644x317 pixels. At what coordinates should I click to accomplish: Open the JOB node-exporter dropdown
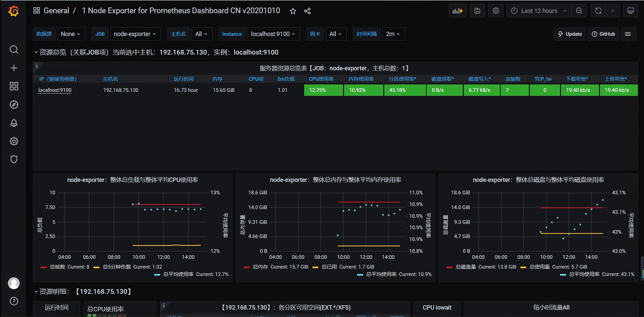(x=135, y=34)
